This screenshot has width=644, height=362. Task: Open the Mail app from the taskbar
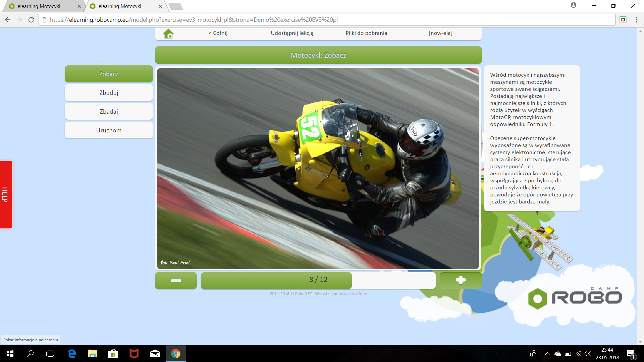pos(155,354)
